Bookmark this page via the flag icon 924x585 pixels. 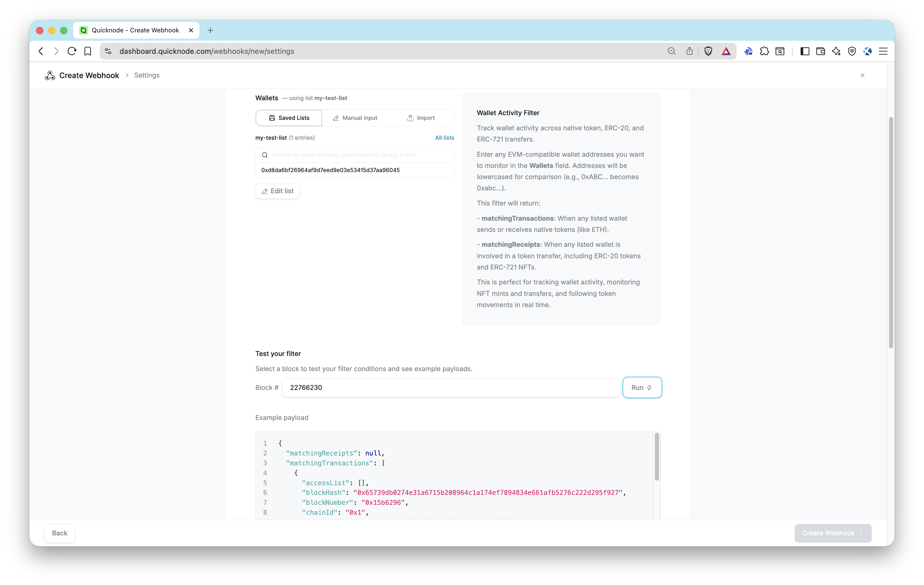[x=87, y=51]
